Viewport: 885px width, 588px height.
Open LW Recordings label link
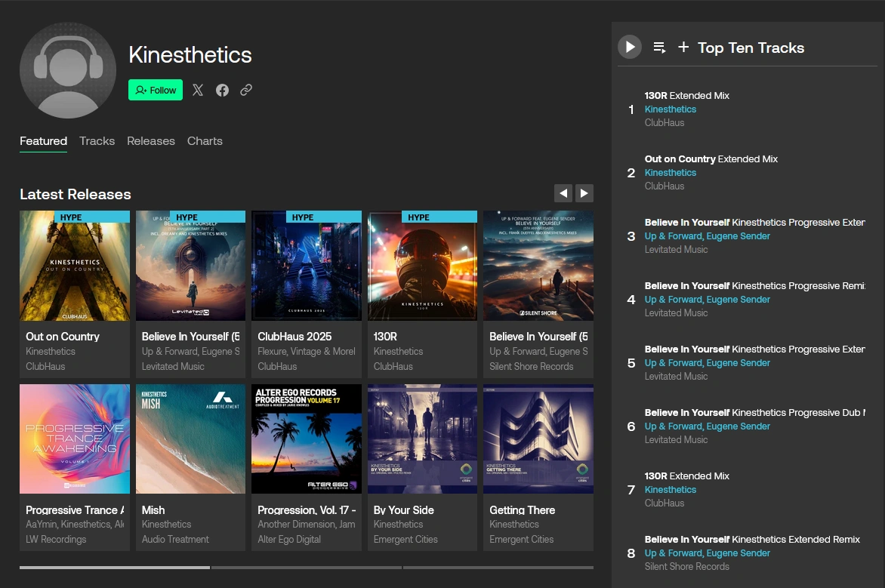pyautogui.click(x=56, y=540)
